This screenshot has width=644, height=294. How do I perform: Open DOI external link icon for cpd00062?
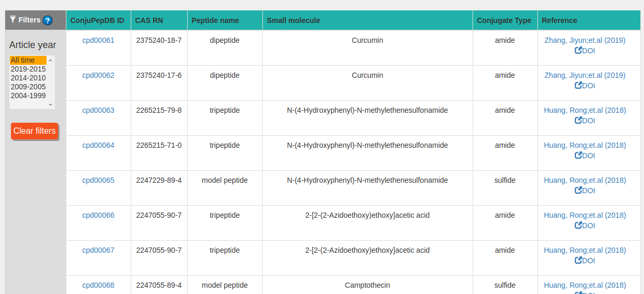(578, 86)
